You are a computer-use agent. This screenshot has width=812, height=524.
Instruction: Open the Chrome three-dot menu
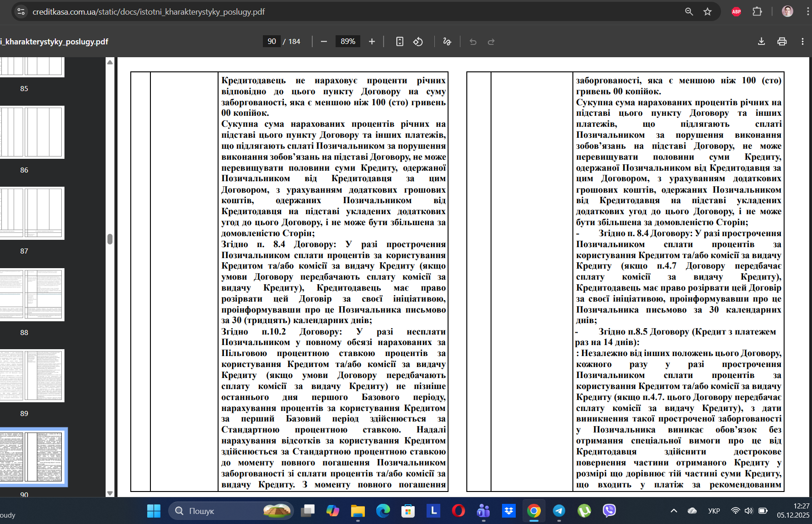point(807,11)
